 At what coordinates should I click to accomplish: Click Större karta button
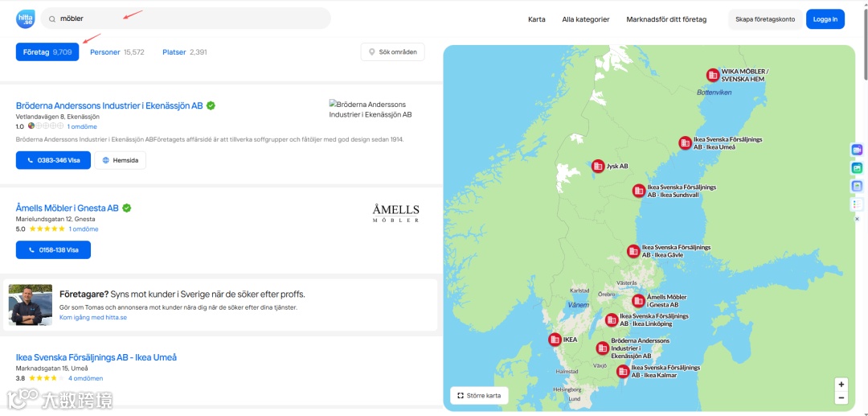click(x=479, y=396)
